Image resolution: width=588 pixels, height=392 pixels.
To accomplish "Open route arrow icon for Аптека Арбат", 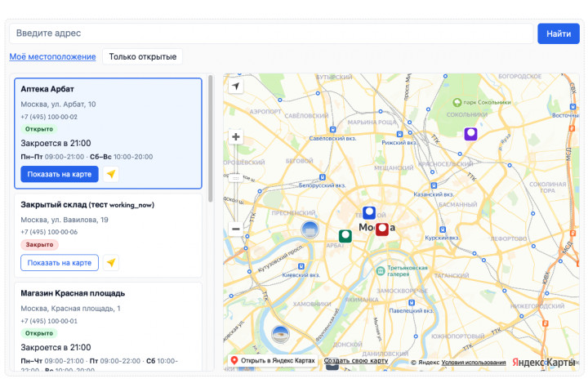I will (111, 174).
